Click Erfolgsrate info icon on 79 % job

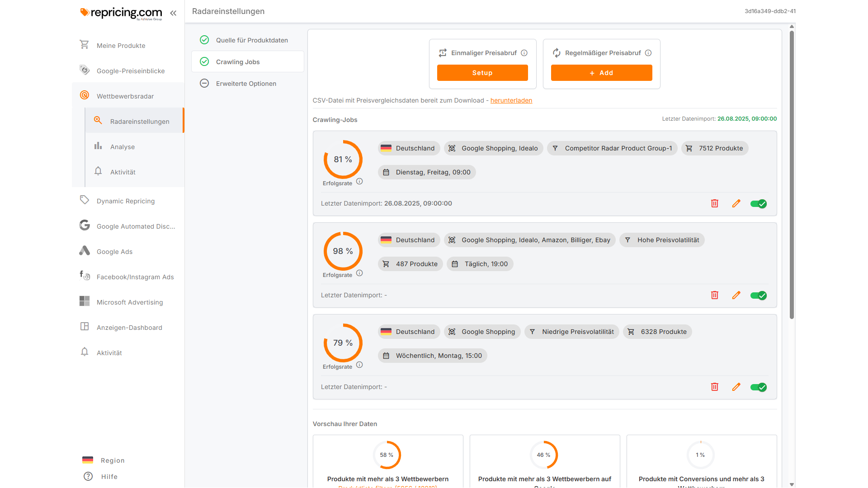coord(359,365)
